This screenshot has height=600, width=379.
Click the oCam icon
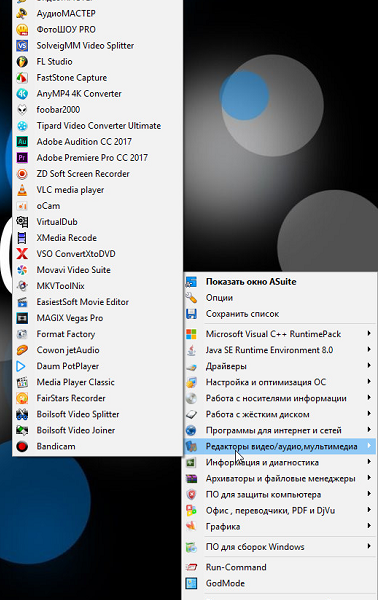(22, 206)
